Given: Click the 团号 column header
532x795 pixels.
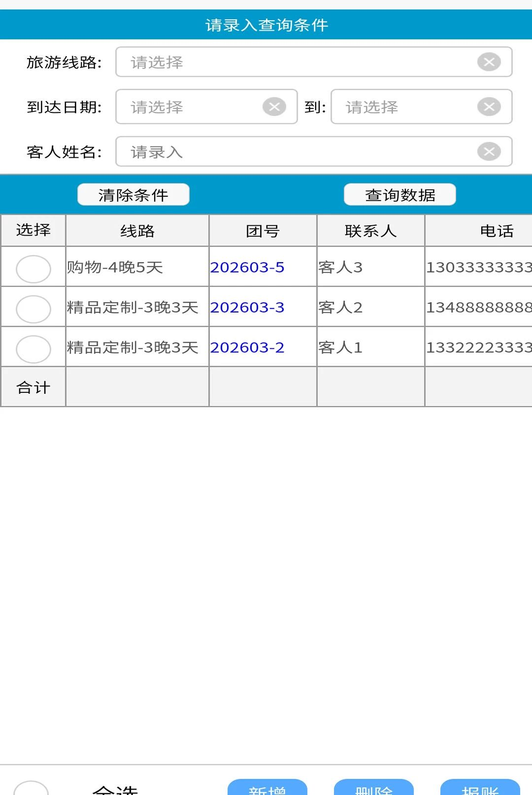Looking at the screenshot, I should pyautogui.click(x=263, y=231).
